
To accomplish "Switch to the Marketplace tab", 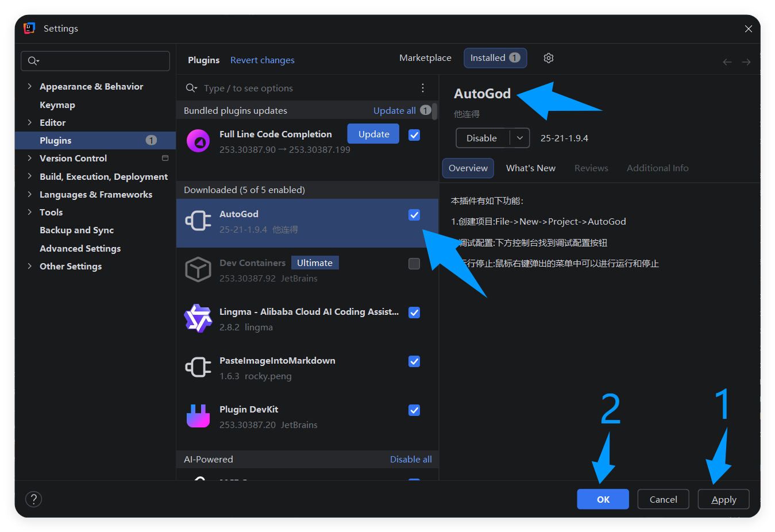I will tap(425, 58).
